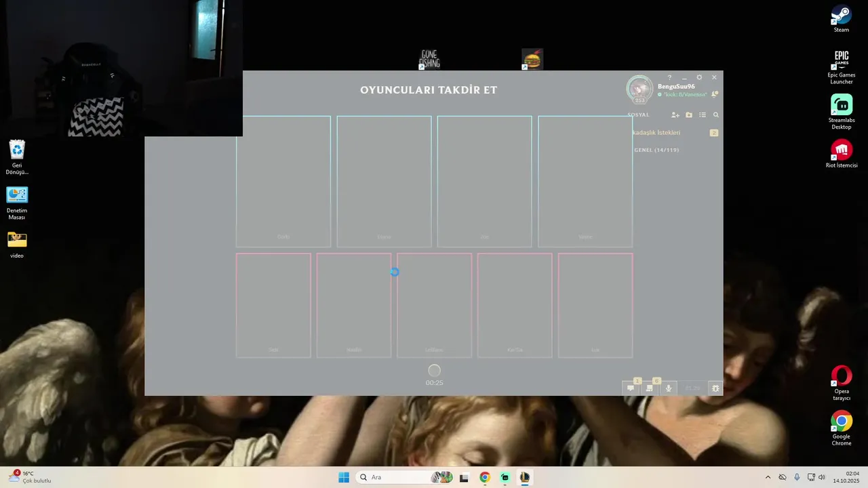Open the missions icon with badge 6

click(650, 388)
